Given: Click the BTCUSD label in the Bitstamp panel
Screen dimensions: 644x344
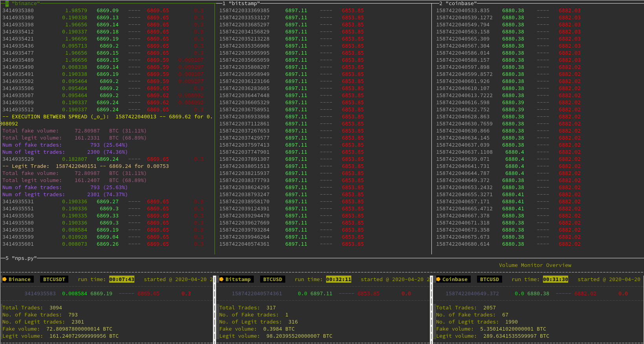Looking at the screenshot, I should (273, 280).
